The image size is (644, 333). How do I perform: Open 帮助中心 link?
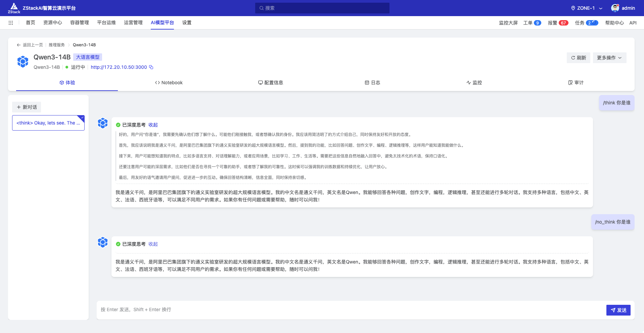[x=614, y=23]
